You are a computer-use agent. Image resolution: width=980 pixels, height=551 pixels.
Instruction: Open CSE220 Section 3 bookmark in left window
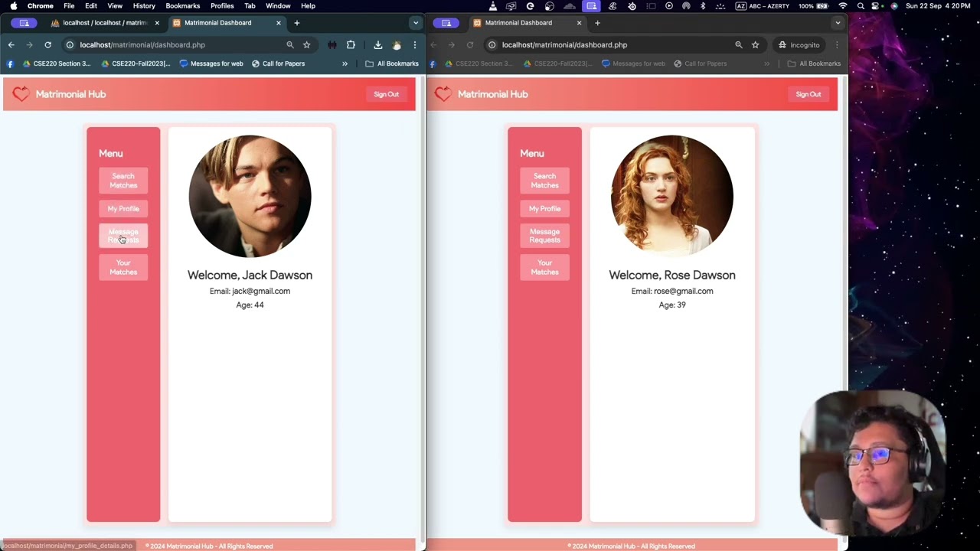[57, 64]
